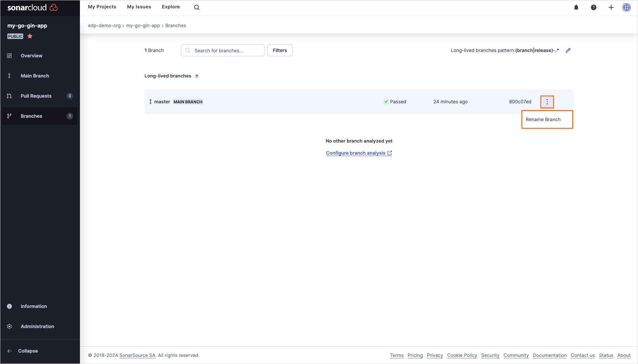The image size is (638, 364).
Task: Open the Documentation link in the footer
Action: [550, 355]
